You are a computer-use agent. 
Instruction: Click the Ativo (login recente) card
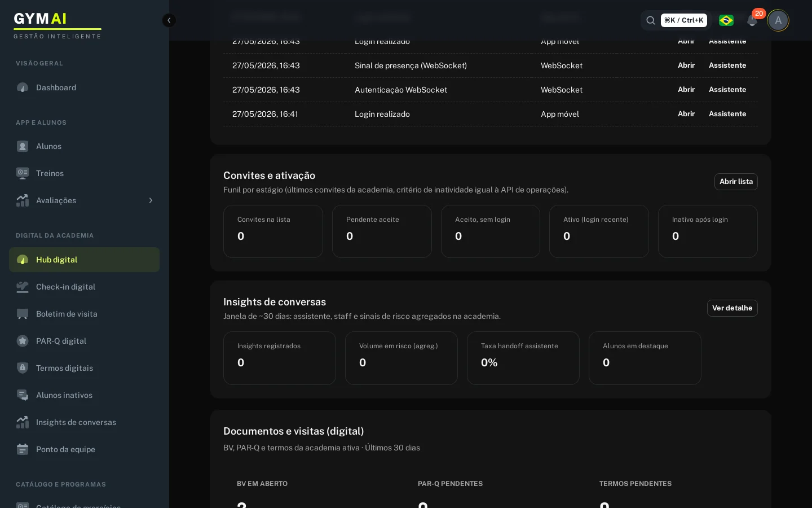point(599,231)
